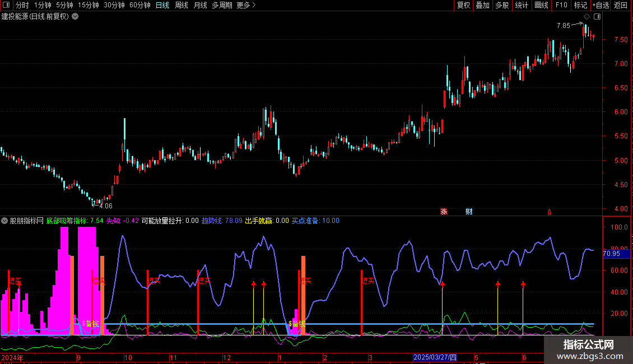This screenshot has width=633, height=364.
Task: Select the 日线 daily period
Action: [162, 5]
